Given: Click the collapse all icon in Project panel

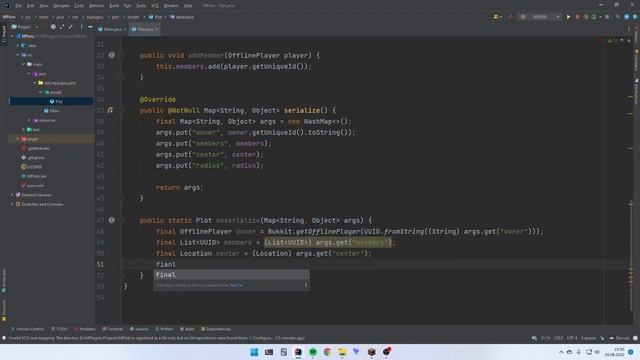Looking at the screenshot, I should pyautogui.click(x=71, y=27).
